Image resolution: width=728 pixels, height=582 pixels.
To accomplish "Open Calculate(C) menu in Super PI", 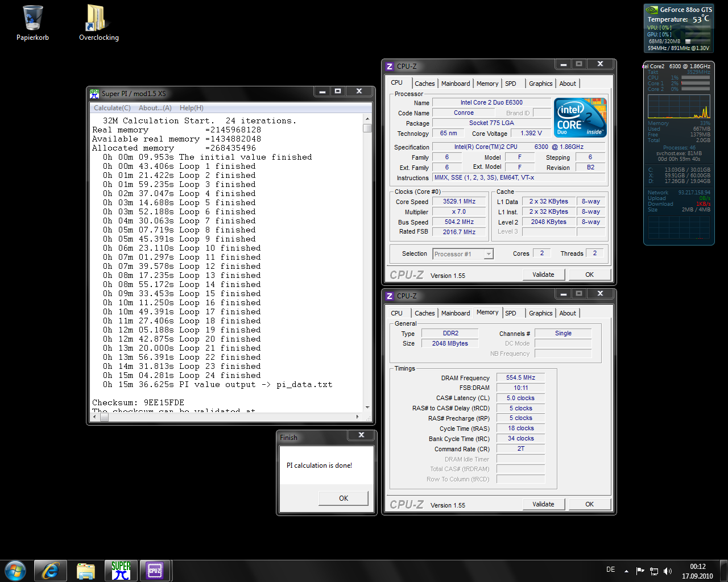I will (112, 108).
